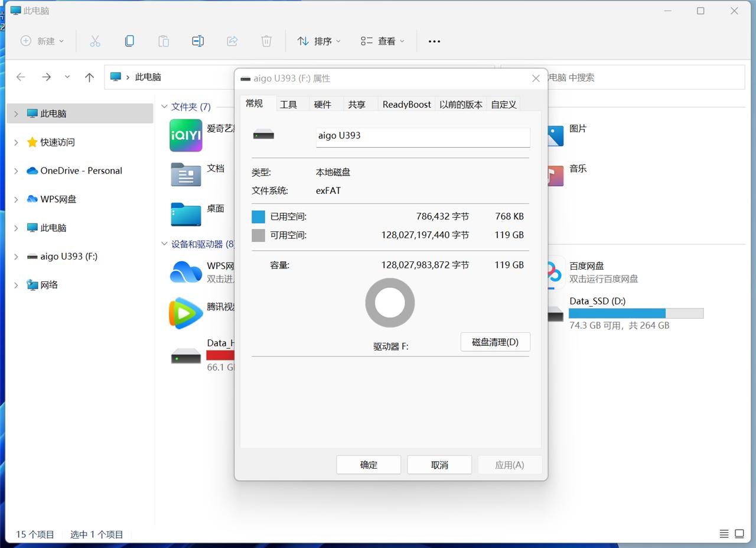
Task: Open the 爱奇艺 iQIYI shortcut
Action: click(x=185, y=135)
